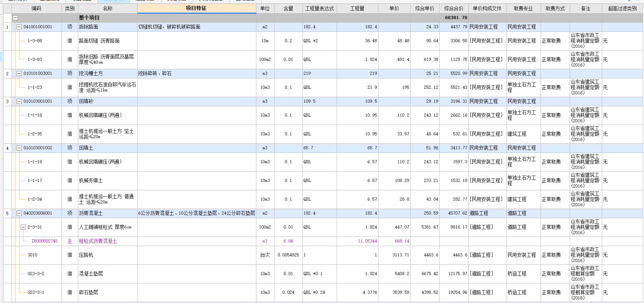Select material code Z80000027@1
This screenshot has width=644, height=303.
pos(45,241)
